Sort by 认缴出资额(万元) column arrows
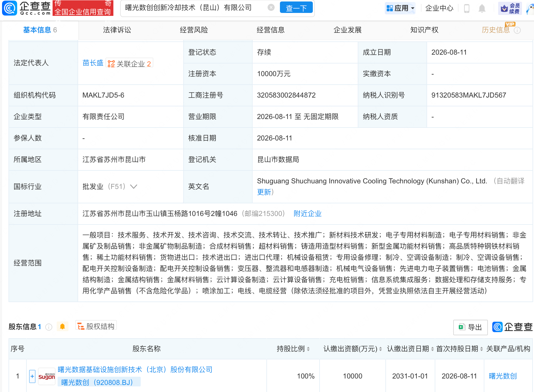 pyautogui.click(x=381, y=349)
